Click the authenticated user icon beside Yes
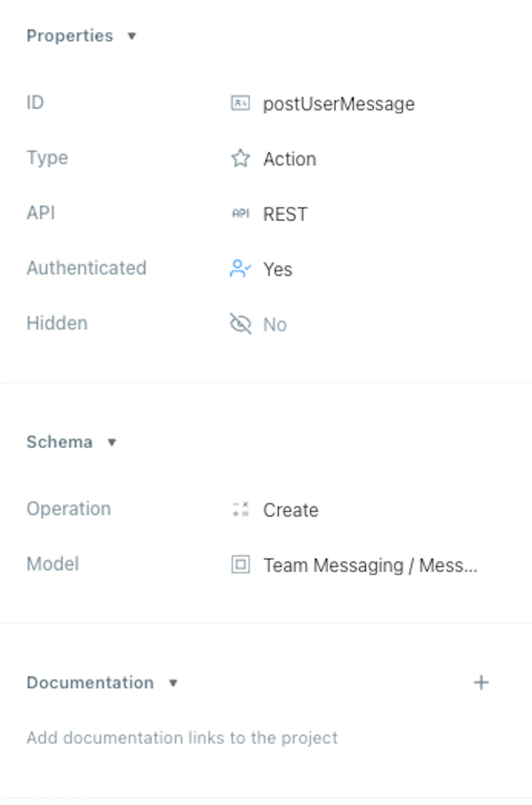 [240, 269]
